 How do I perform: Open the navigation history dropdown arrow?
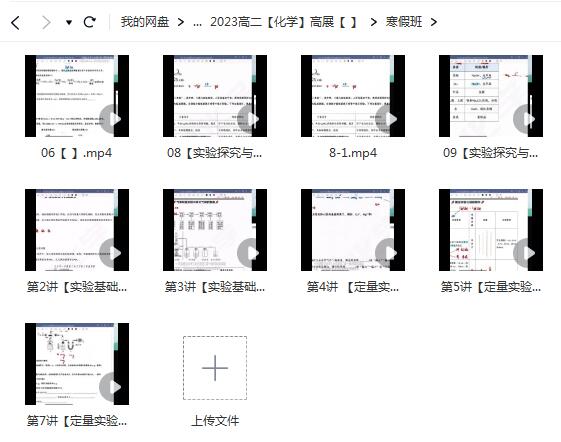click(69, 23)
